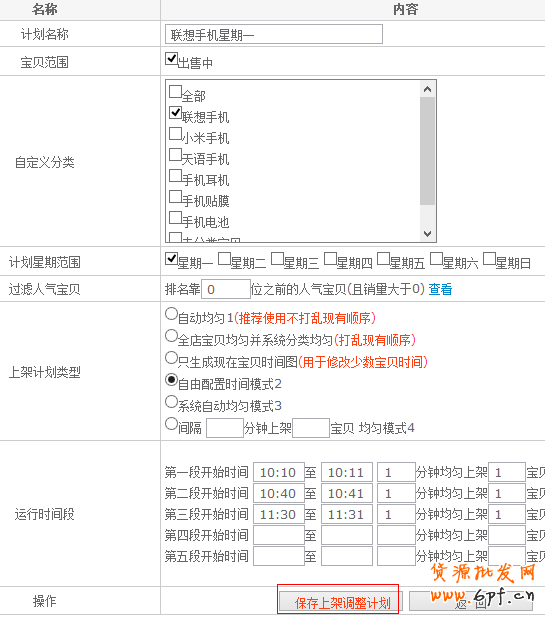
Task: Uncheck the 出售中 checkbox
Action: [171, 59]
